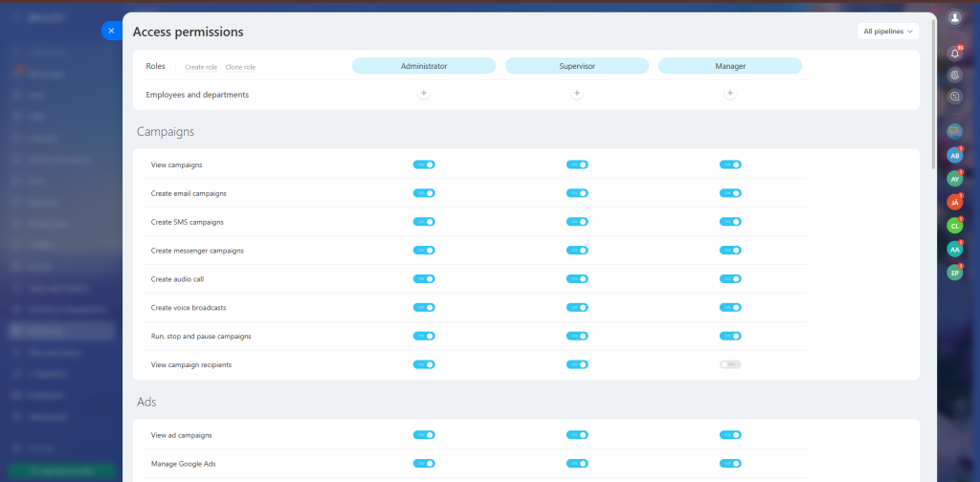Disable Create SMS campaigns for Supervisor
Screen dimensions: 980x482
[x=577, y=222]
